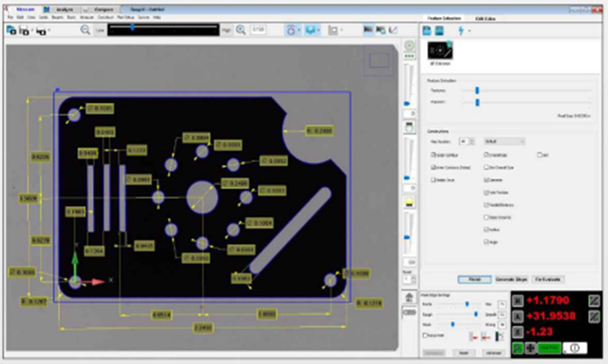This screenshot has width=608, height=364.
Task: Click the green magnifier icon in readout panel
Action: (518, 348)
